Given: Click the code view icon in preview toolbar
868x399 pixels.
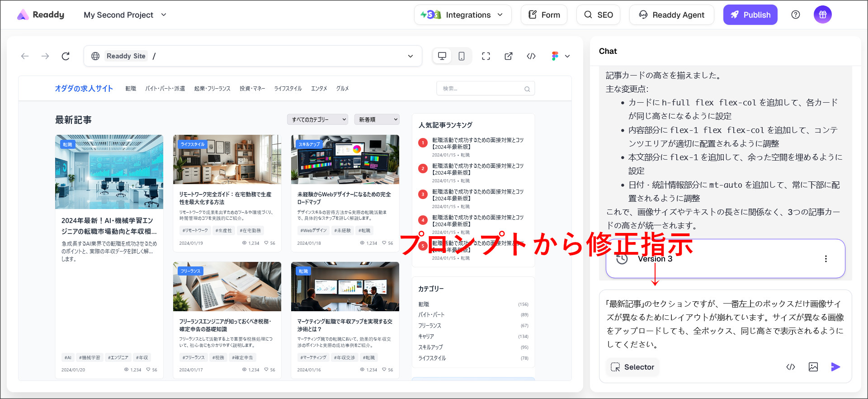Looking at the screenshot, I should [531, 56].
